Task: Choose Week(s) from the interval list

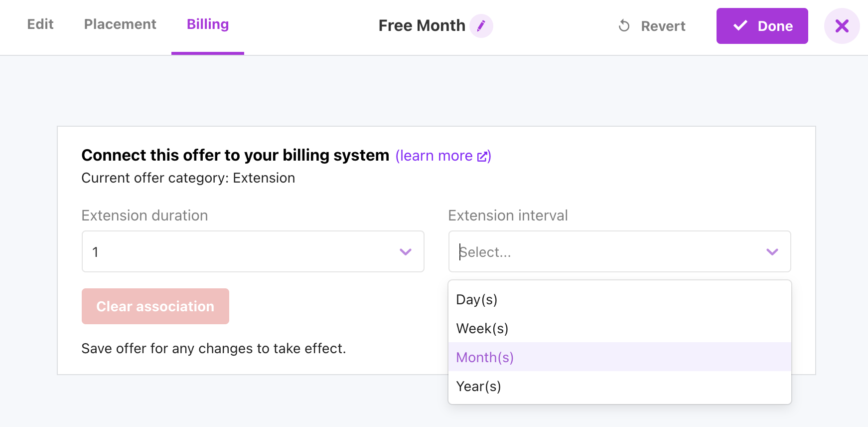Action: 620,328
